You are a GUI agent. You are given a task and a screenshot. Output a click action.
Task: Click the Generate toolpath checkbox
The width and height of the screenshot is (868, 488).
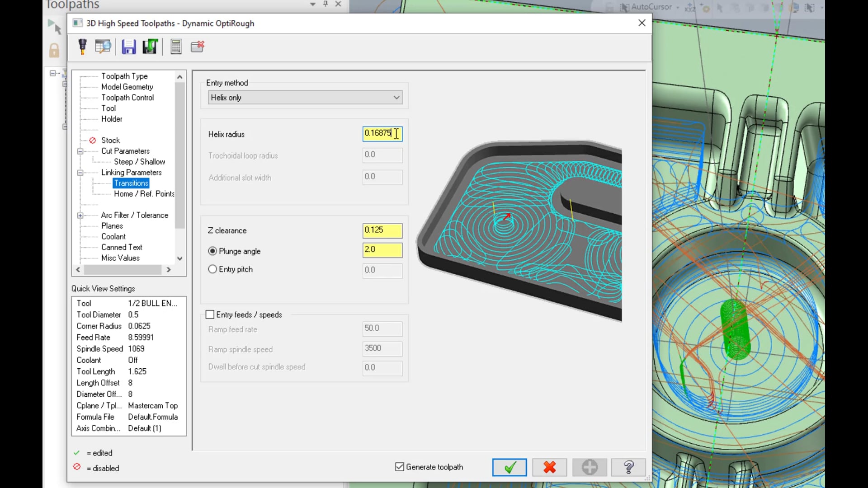click(x=400, y=467)
